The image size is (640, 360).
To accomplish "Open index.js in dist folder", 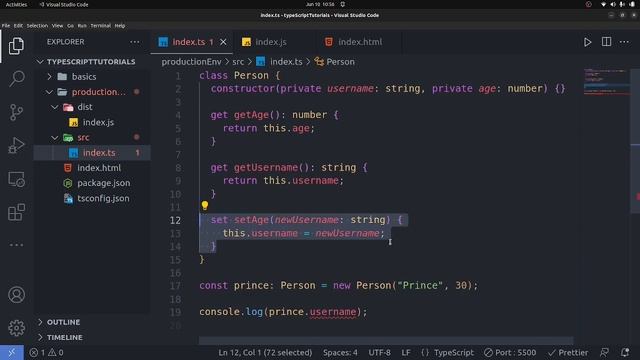I will [x=98, y=122].
